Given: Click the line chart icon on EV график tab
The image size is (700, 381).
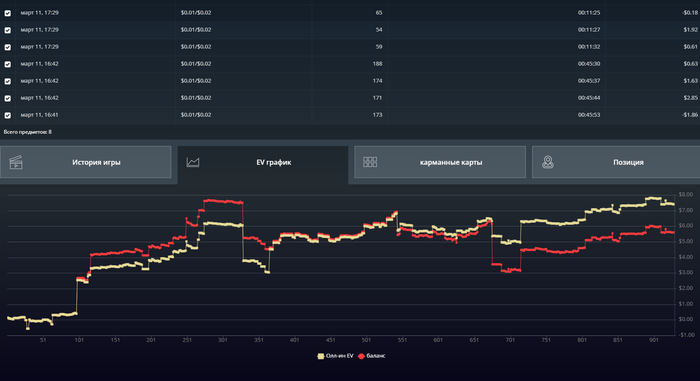Looking at the screenshot, I should (x=193, y=162).
